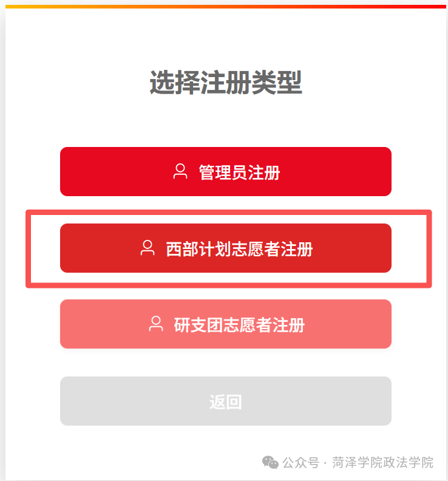The height and width of the screenshot is (481, 448).
Task: Click the person icon beside 研支团志愿者注册
Action: [156, 324]
